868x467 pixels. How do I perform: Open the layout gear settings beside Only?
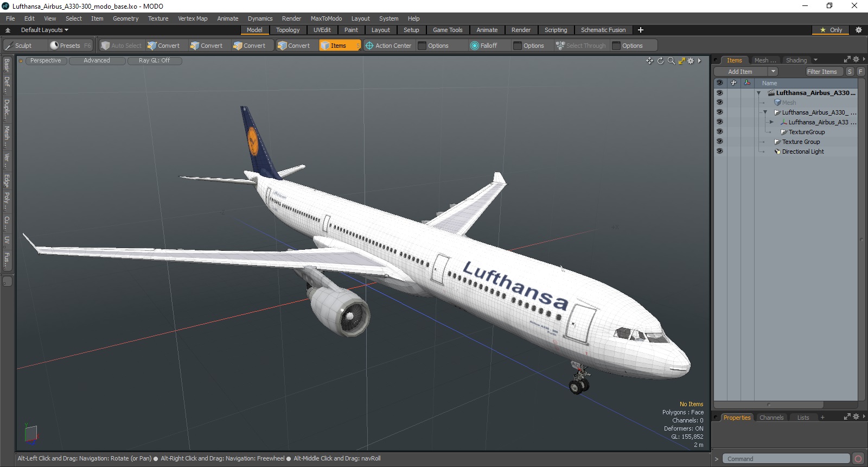[859, 30]
